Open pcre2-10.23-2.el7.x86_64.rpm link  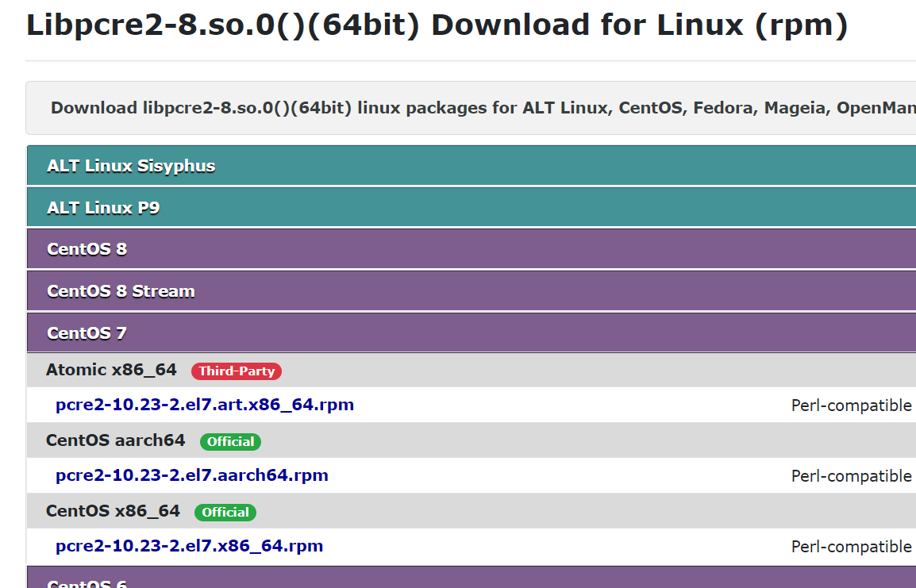pyautogui.click(x=189, y=546)
